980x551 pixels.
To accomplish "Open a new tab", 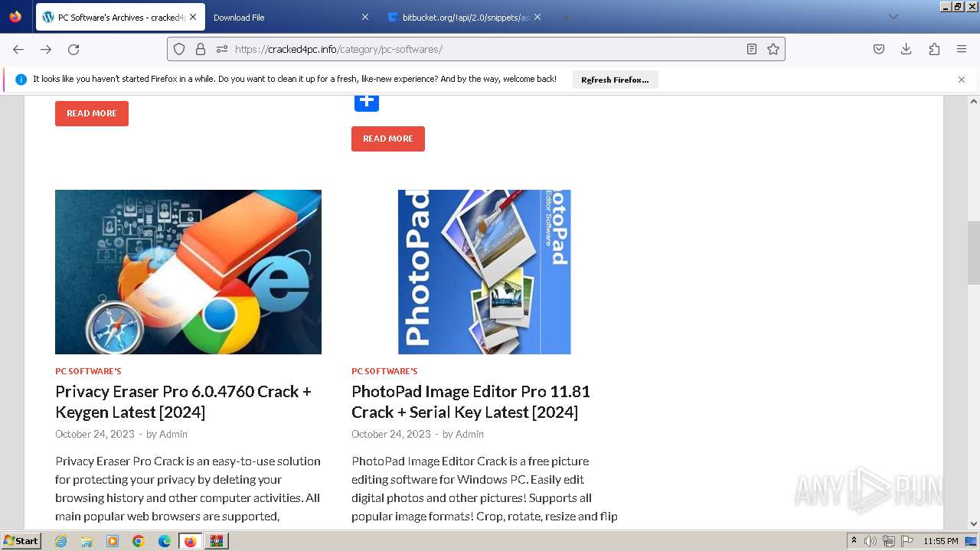I will point(566,17).
